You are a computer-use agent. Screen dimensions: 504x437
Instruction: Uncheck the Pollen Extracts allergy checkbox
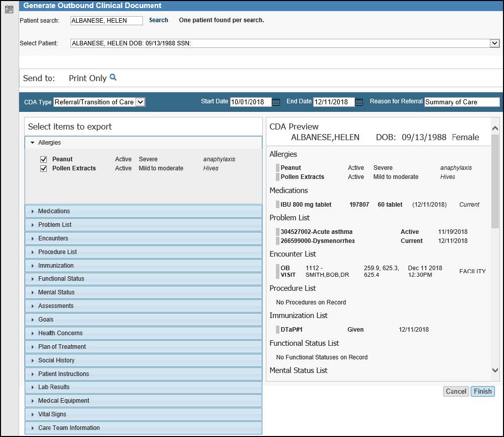pos(44,168)
